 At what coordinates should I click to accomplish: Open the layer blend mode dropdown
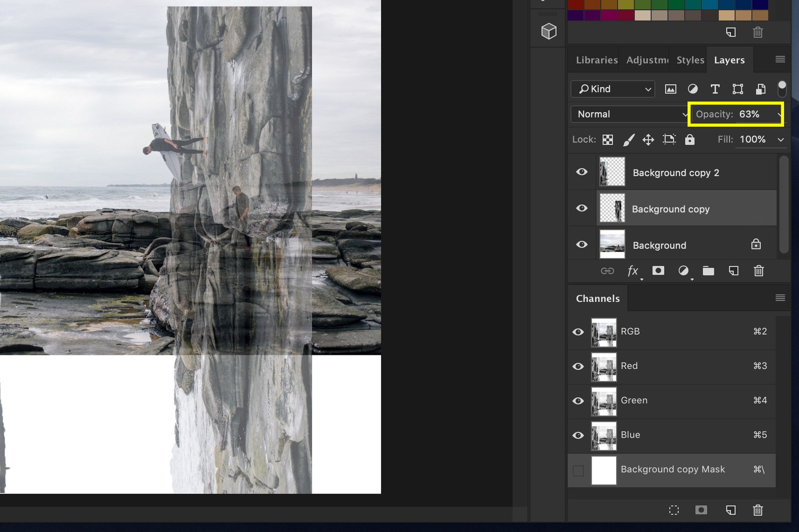[x=629, y=114]
